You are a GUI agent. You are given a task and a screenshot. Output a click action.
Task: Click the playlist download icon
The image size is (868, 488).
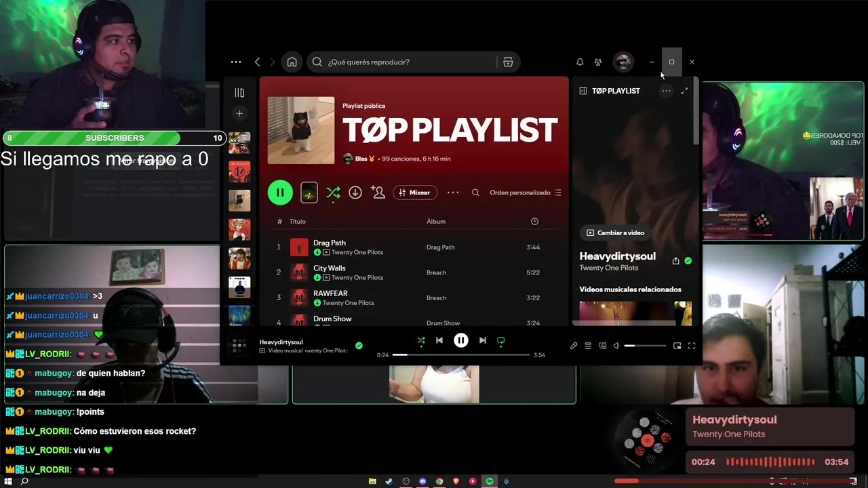coord(355,192)
